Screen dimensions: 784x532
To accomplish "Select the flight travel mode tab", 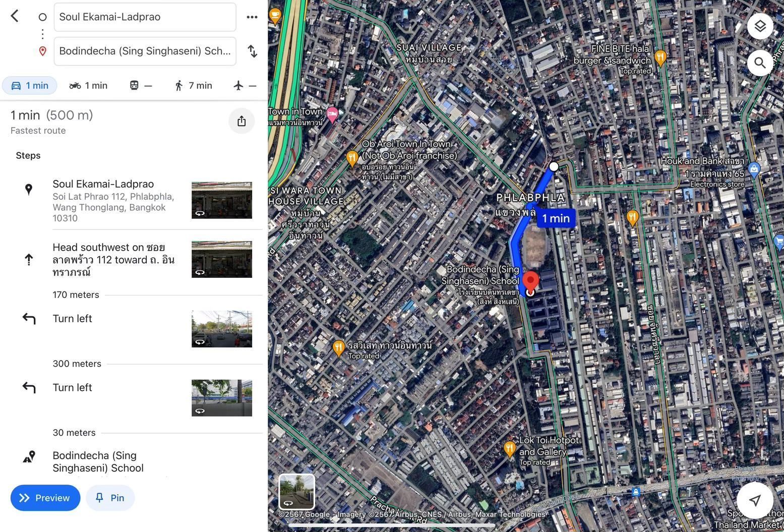I will (246, 85).
